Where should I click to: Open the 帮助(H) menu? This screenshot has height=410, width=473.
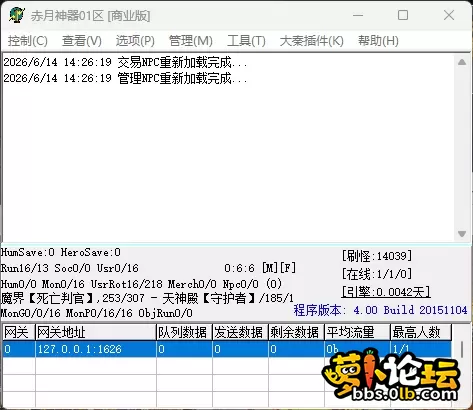pyautogui.click(x=378, y=41)
